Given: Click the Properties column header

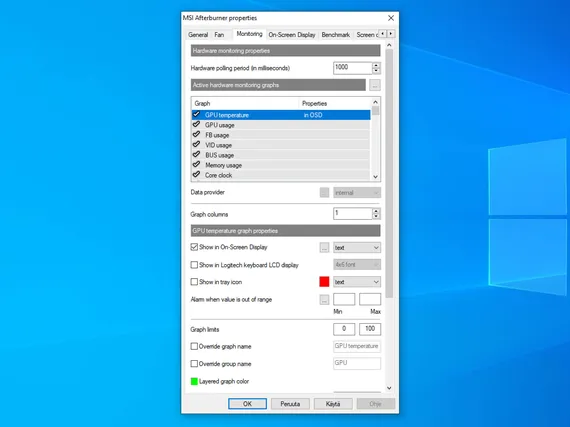Looking at the screenshot, I should coord(335,103).
